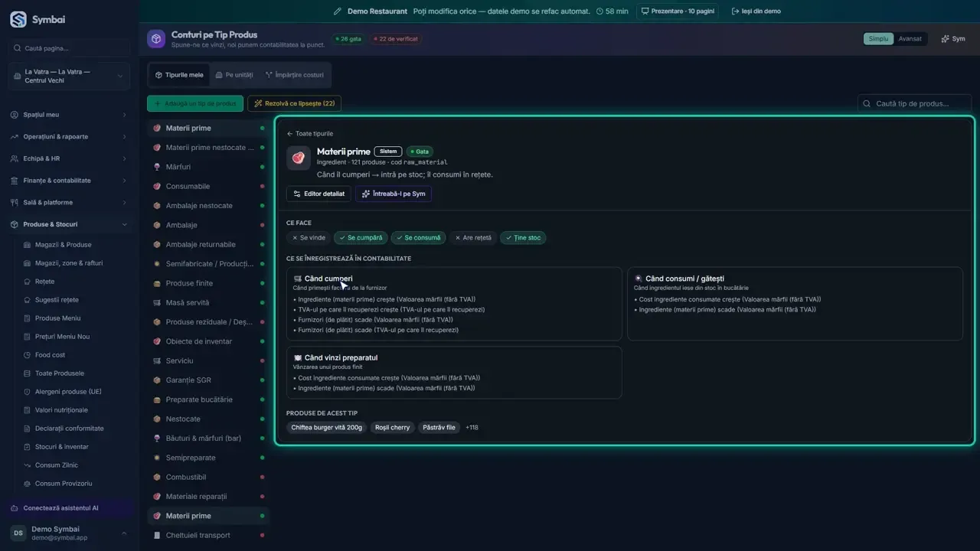
Task: Click the pencil icon beside Demo Restaurant
Action: pyautogui.click(x=338, y=11)
